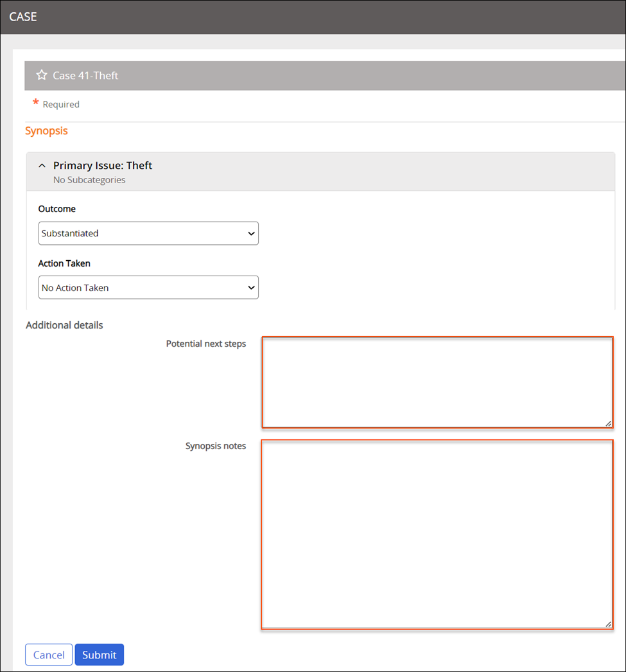Collapse the Primary Issue: Theft section chevron

tap(42, 166)
